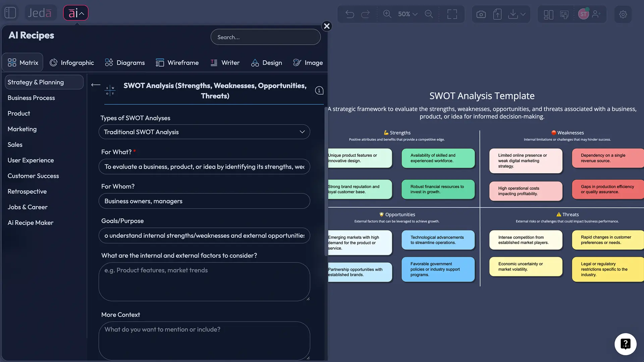Screen dimensions: 644x362
Task: Undo the last action
Action: point(350,14)
